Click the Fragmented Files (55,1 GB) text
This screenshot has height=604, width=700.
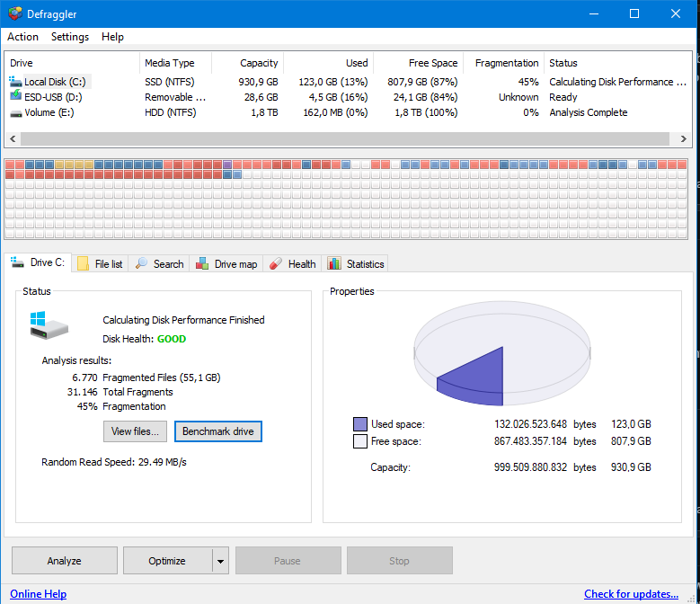click(162, 377)
